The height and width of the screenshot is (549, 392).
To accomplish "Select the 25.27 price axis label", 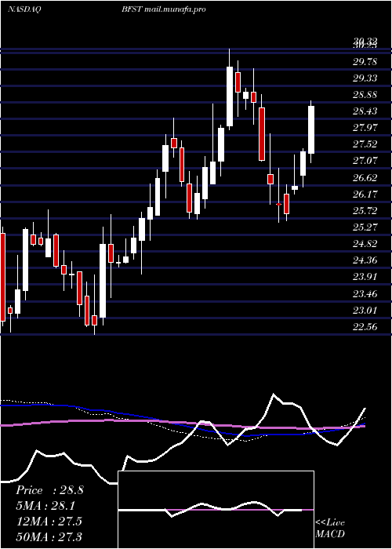I will pos(365,227).
